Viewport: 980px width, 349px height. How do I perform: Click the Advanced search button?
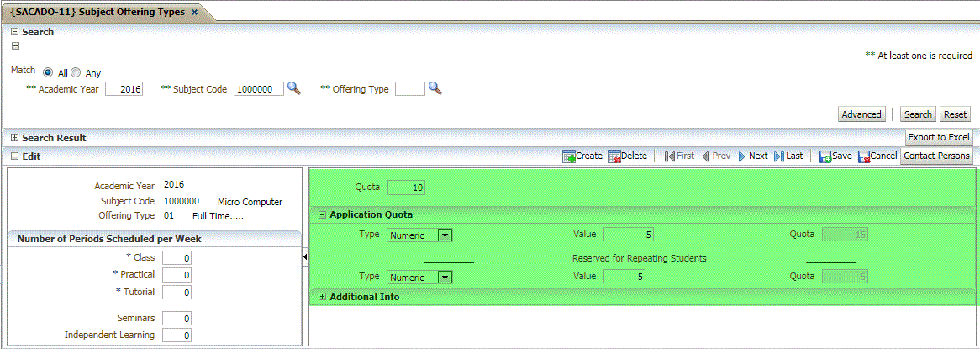[x=861, y=114]
